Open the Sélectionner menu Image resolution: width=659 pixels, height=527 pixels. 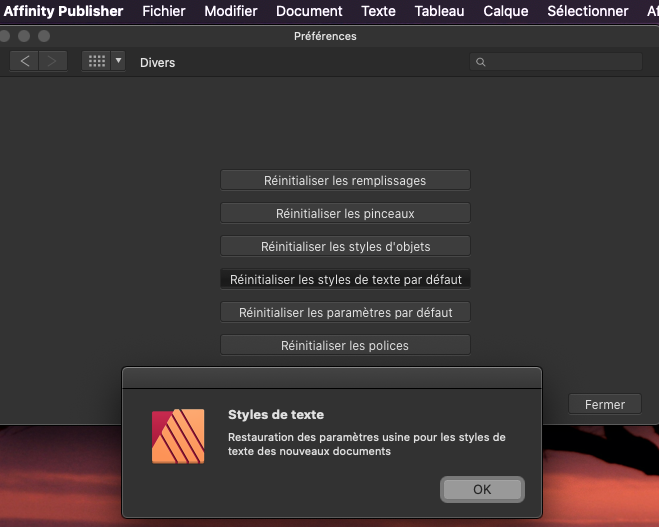click(588, 11)
